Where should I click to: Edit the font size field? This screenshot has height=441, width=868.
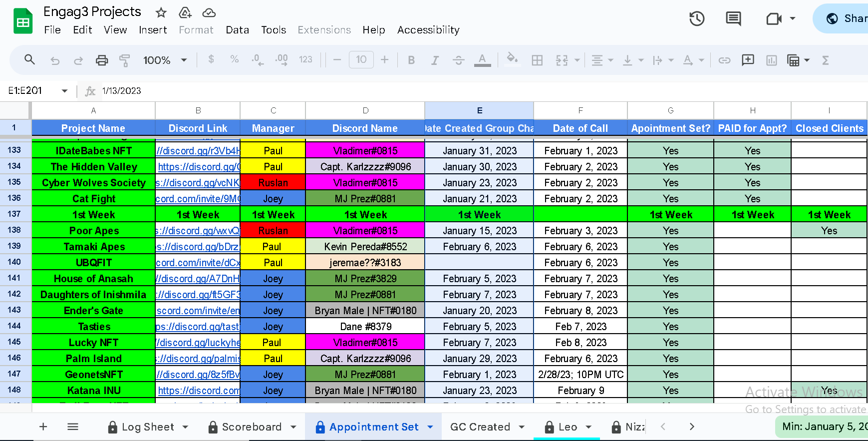(361, 60)
